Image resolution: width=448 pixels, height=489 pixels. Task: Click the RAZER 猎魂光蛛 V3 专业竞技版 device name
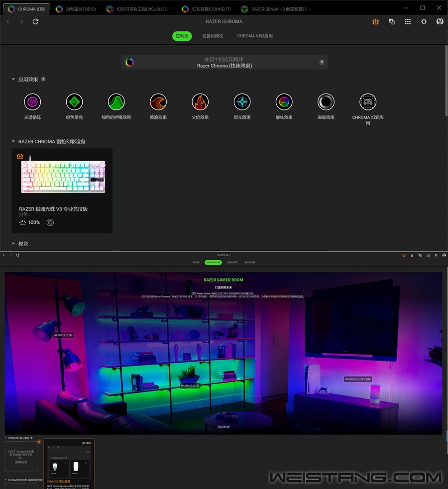53,209
